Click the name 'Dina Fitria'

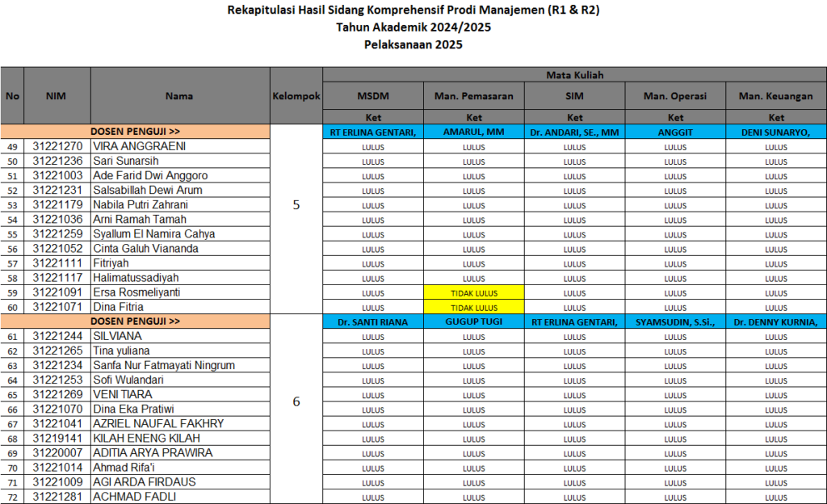[118, 307]
